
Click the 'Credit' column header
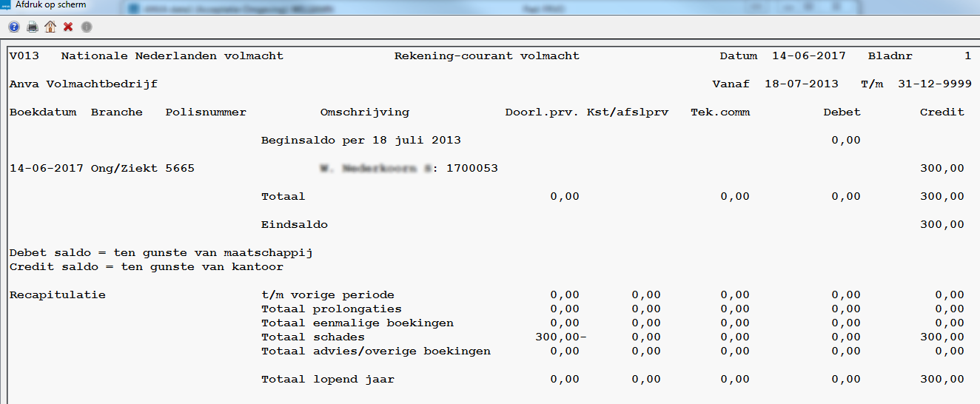(942, 112)
